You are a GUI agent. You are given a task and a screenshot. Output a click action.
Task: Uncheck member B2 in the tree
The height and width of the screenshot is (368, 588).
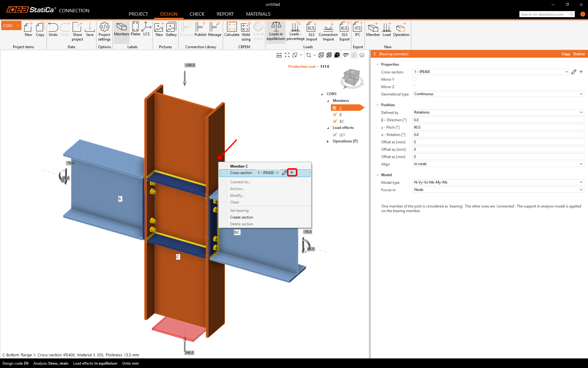coord(335,121)
